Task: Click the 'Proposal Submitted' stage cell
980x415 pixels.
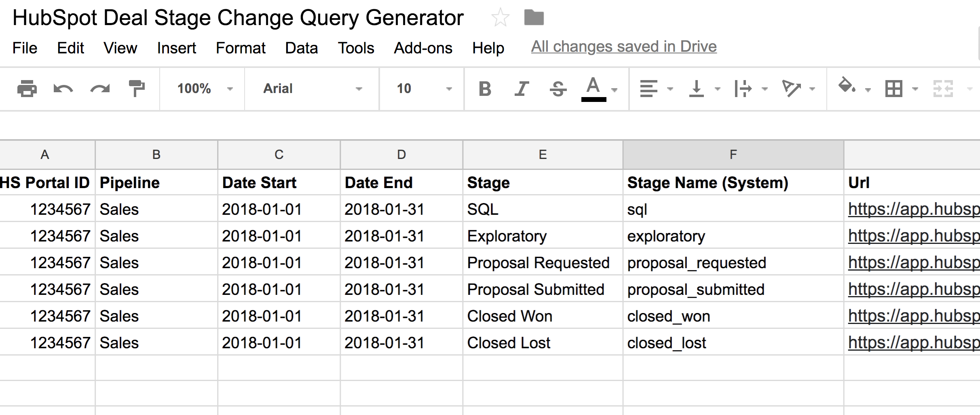Action: pyautogui.click(x=543, y=289)
